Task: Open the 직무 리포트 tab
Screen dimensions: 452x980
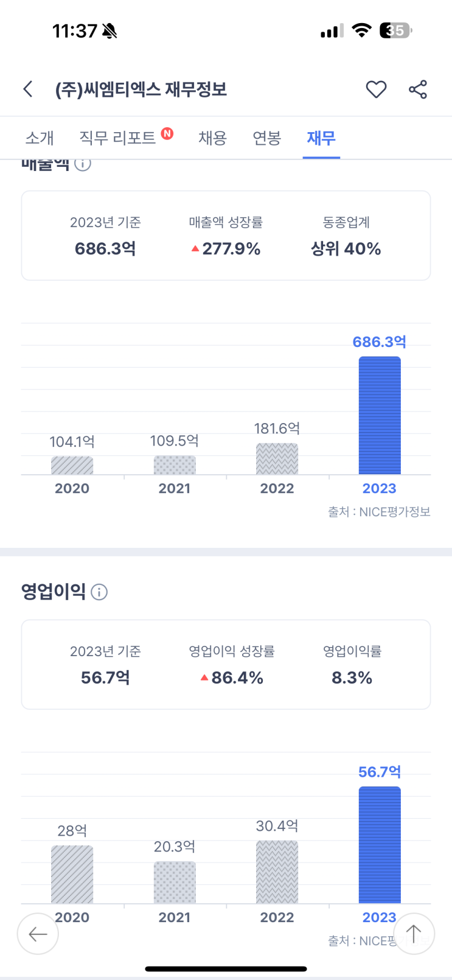Action: [118, 138]
